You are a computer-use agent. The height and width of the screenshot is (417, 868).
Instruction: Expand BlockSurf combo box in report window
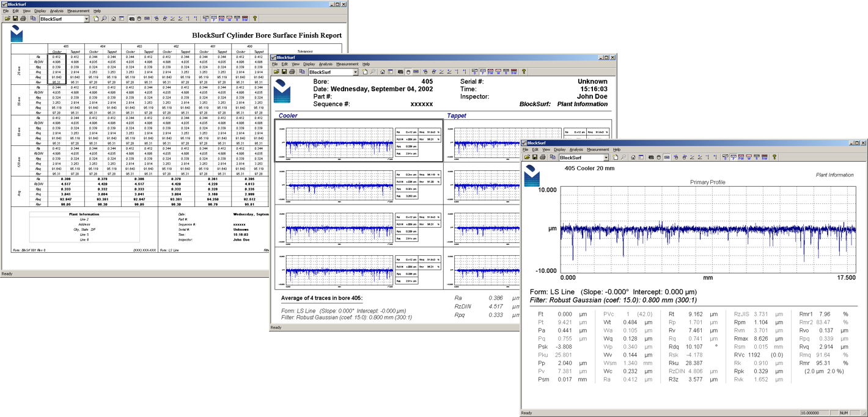click(86, 19)
